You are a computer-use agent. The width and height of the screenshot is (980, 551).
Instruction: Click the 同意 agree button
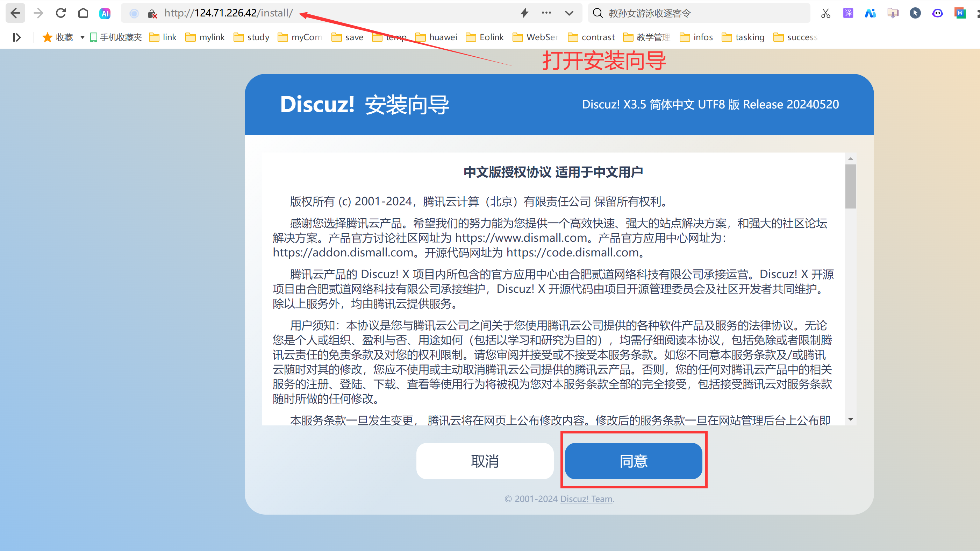[634, 461]
